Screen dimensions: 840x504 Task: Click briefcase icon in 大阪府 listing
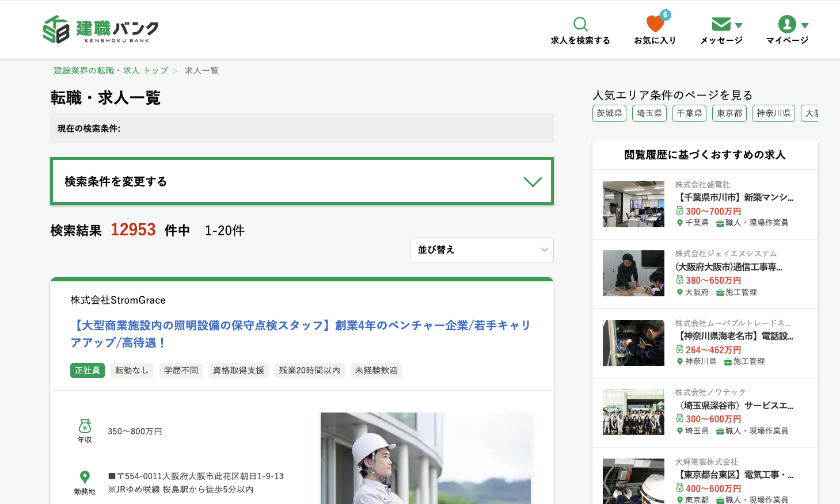click(x=720, y=293)
